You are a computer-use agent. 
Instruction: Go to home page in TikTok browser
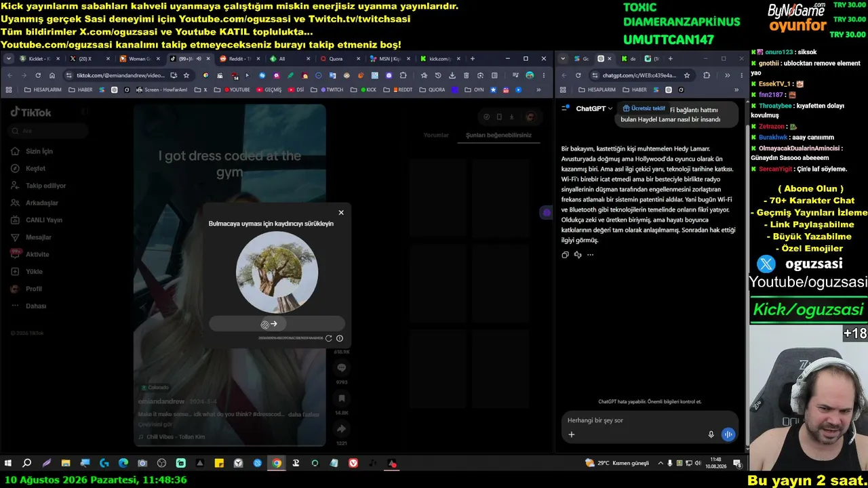(52, 75)
